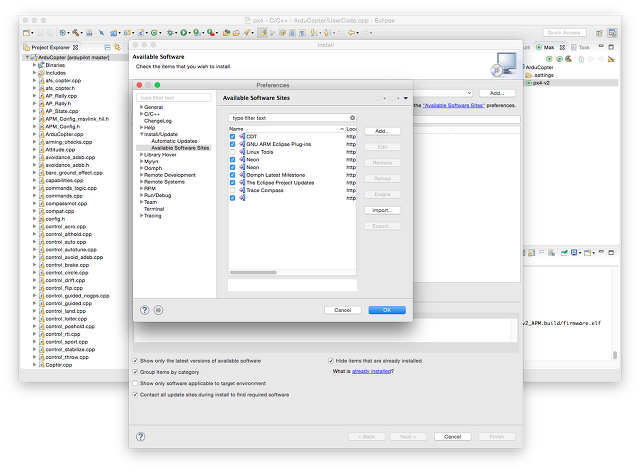Image resolution: width=640 pixels, height=471 pixels.
Task: Click the yellow Back navigation arrow in toolbar
Action: 351,33
